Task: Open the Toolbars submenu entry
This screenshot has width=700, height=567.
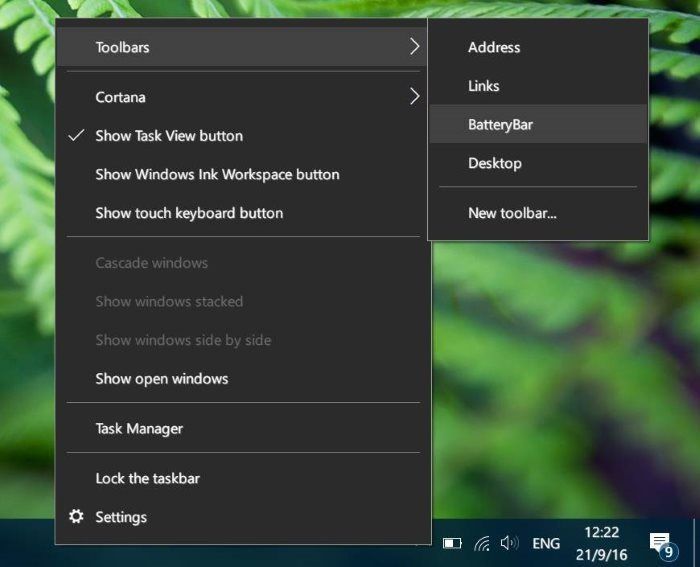Action: point(242,47)
